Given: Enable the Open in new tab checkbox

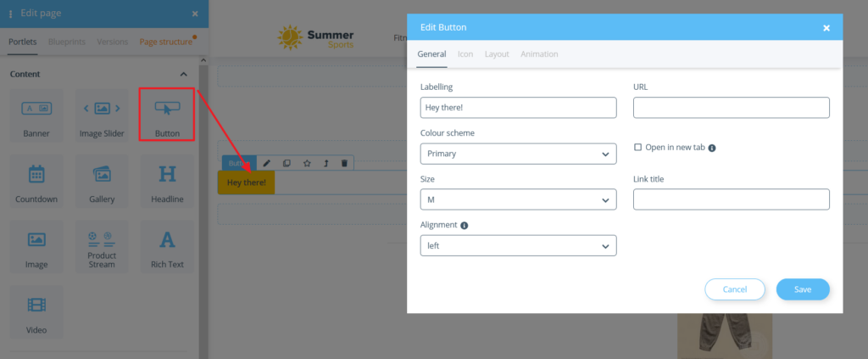Looking at the screenshot, I should click(x=638, y=147).
